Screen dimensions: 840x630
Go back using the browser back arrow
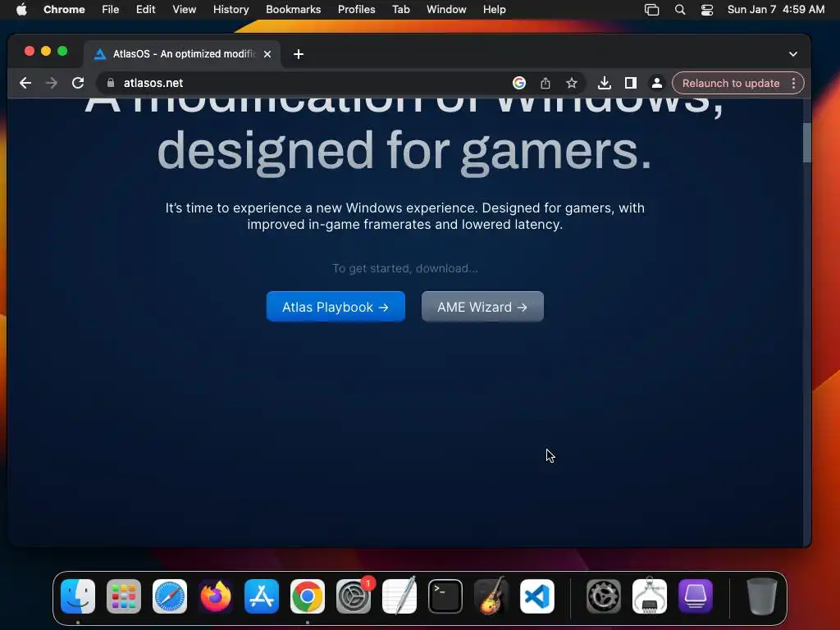coord(25,83)
